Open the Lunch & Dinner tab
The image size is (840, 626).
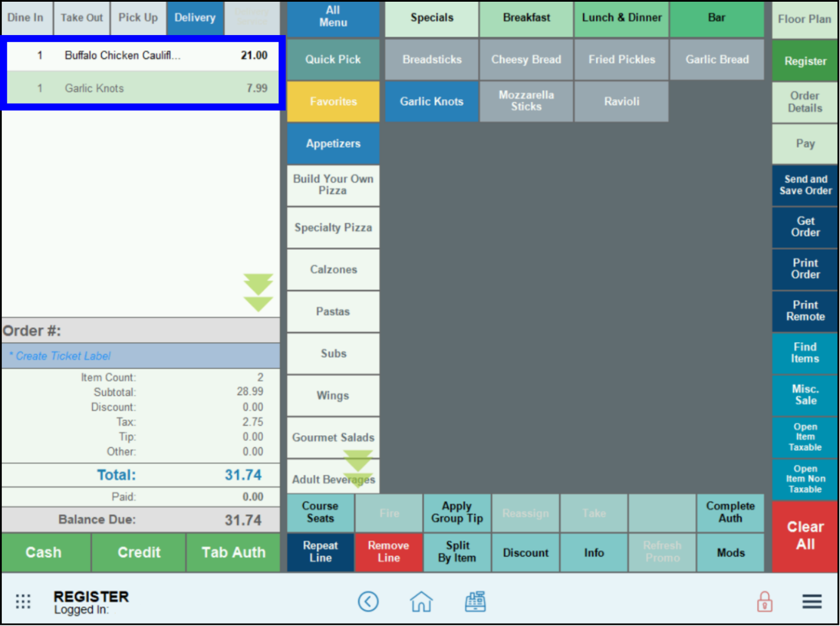click(x=622, y=18)
